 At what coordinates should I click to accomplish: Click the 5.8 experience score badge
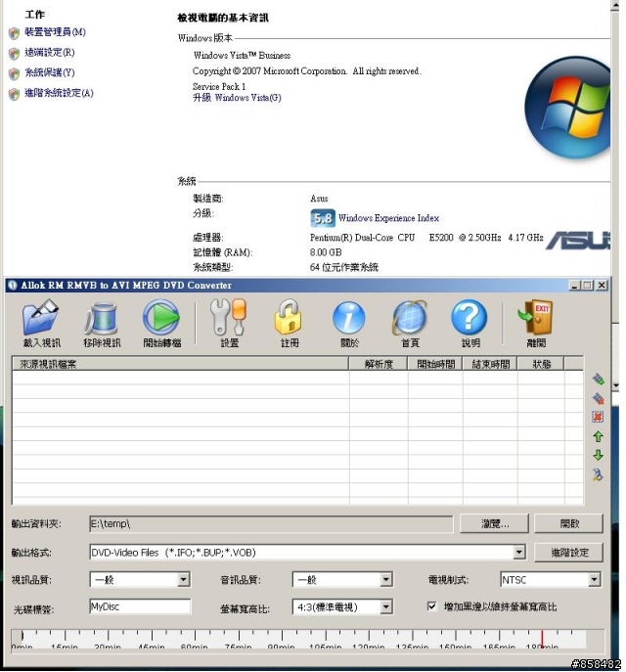(322, 218)
